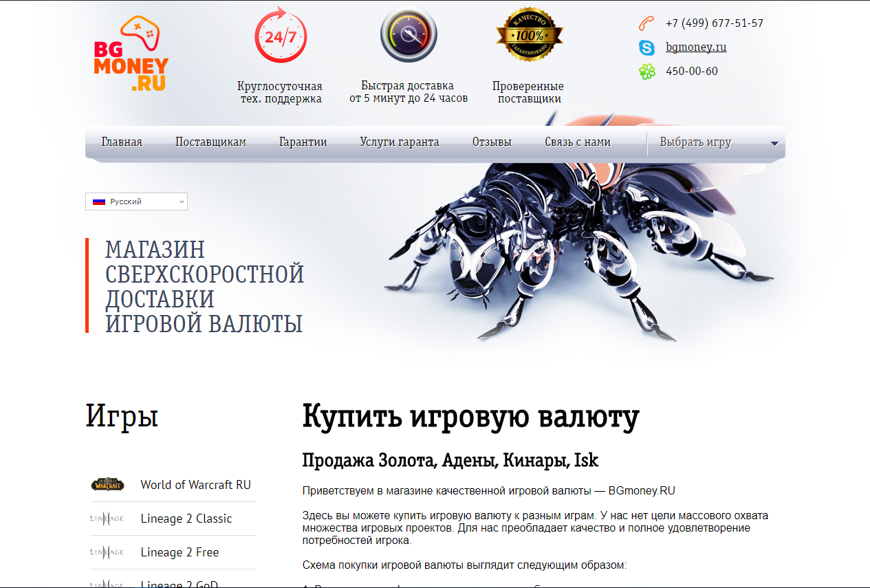Click the gold 100% quality badge

529,34
